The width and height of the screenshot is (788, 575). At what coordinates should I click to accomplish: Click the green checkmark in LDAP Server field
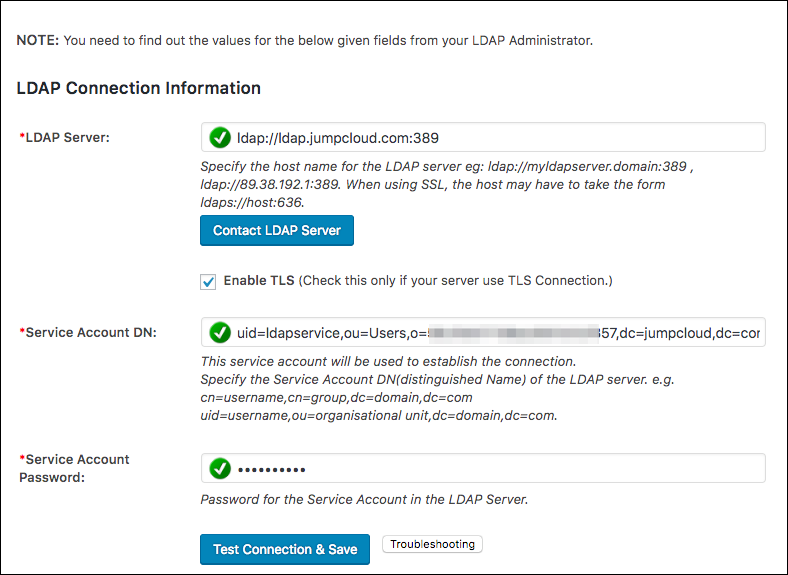click(220, 137)
